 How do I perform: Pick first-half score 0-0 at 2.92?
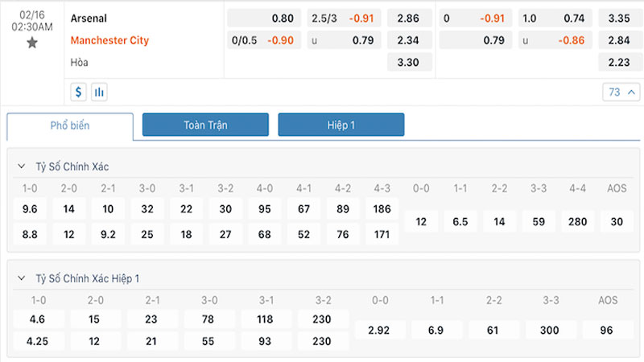(x=380, y=331)
